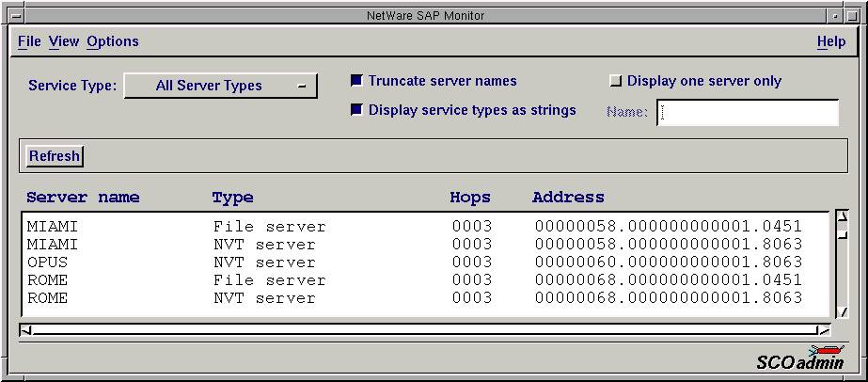The image size is (868, 382).
Task: Click the server list scroll down arrow
Action: click(x=842, y=312)
